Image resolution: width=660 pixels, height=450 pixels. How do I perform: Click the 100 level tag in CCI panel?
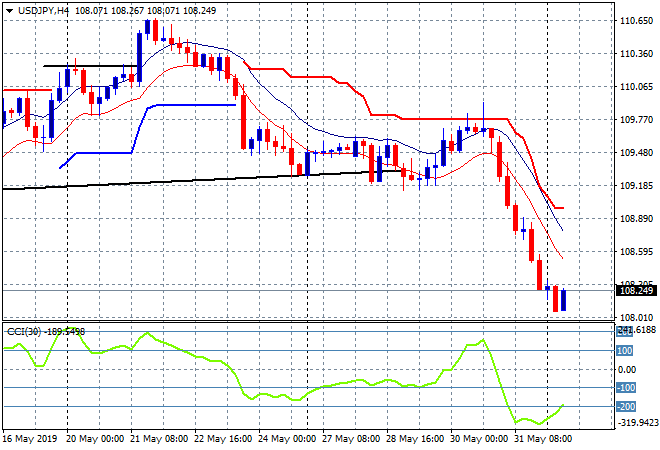625,351
